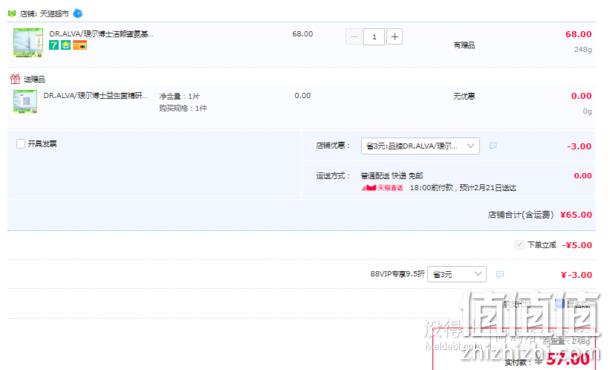Click the quantity input field showing 1

tap(374, 37)
